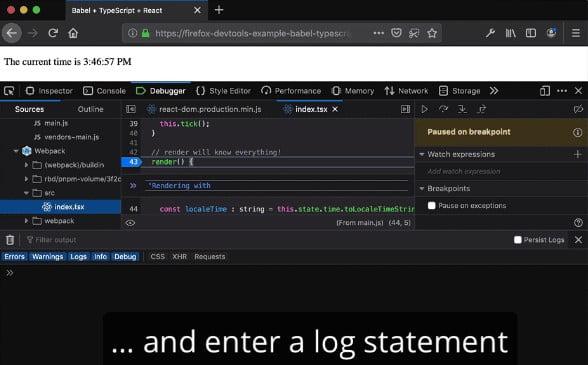The width and height of the screenshot is (588, 365).
Task: Enable Persist Logs checkbox
Action: pos(518,240)
